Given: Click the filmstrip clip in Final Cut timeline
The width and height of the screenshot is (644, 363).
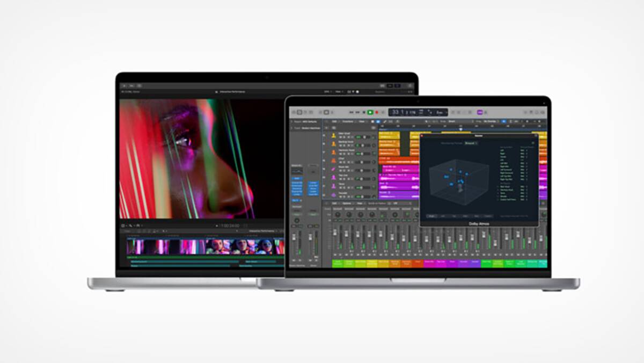Looking at the screenshot, I should tap(204, 246).
